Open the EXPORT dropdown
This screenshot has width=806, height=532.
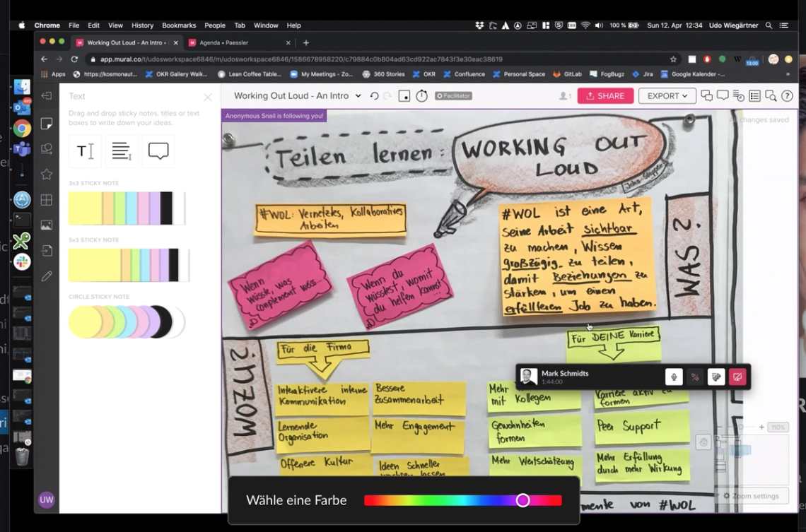[667, 96]
